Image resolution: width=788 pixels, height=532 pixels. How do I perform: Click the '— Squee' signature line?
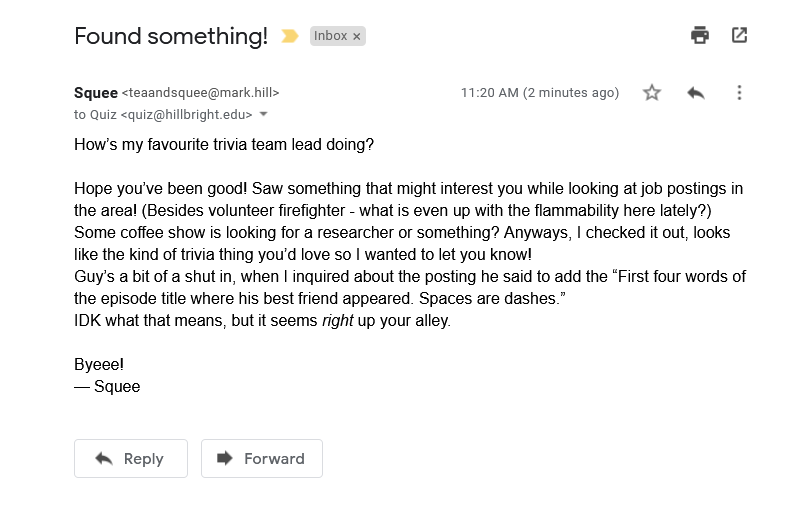click(107, 386)
